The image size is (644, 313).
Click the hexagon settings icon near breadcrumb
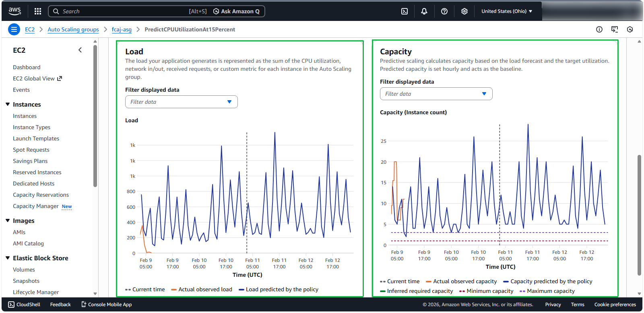tap(630, 29)
